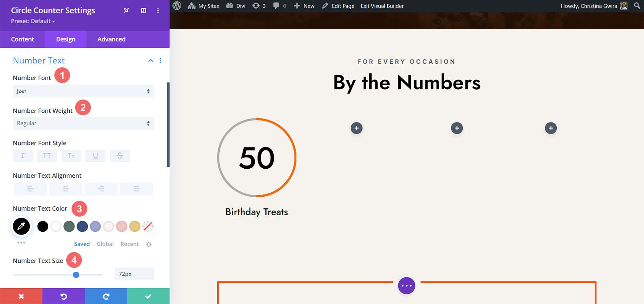Undo the last change

pyautogui.click(x=64, y=296)
